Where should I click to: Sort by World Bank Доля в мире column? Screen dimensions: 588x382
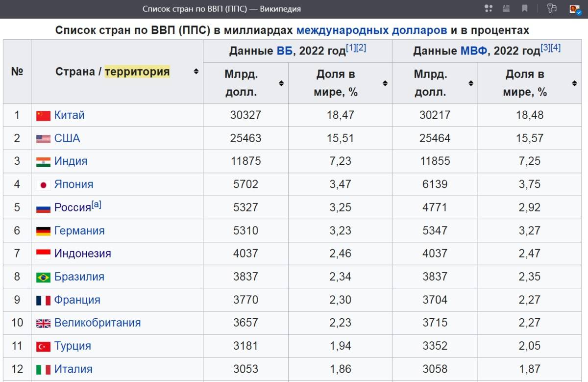tap(385, 83)
